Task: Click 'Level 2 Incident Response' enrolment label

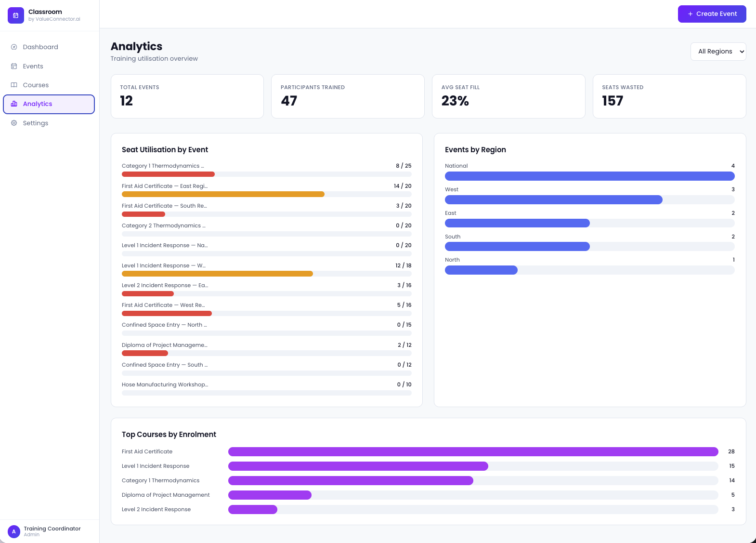Action: click(156, 509)
